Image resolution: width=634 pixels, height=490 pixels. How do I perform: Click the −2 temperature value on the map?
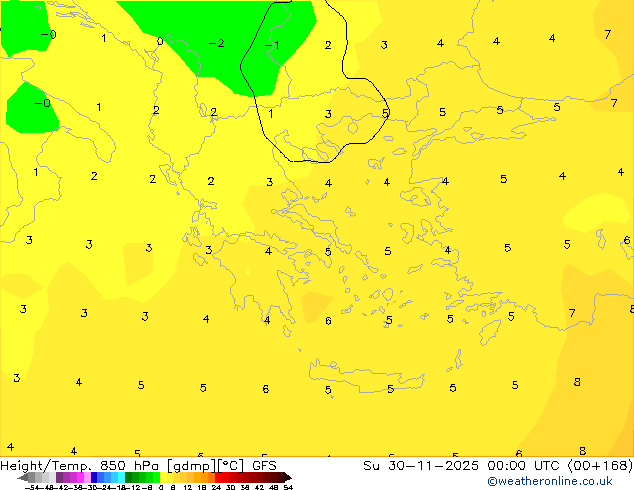pyautogui.click(x=216, y=43)
